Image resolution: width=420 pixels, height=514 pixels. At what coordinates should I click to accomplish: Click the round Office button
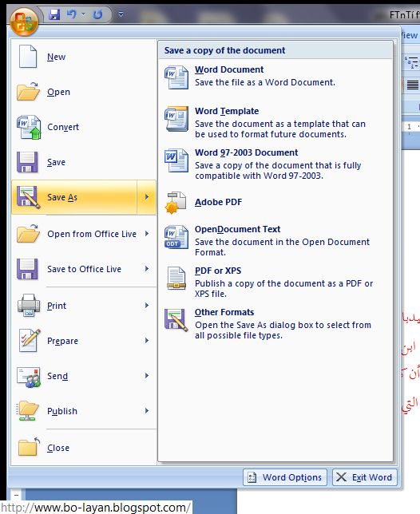[x=24, y=22]
